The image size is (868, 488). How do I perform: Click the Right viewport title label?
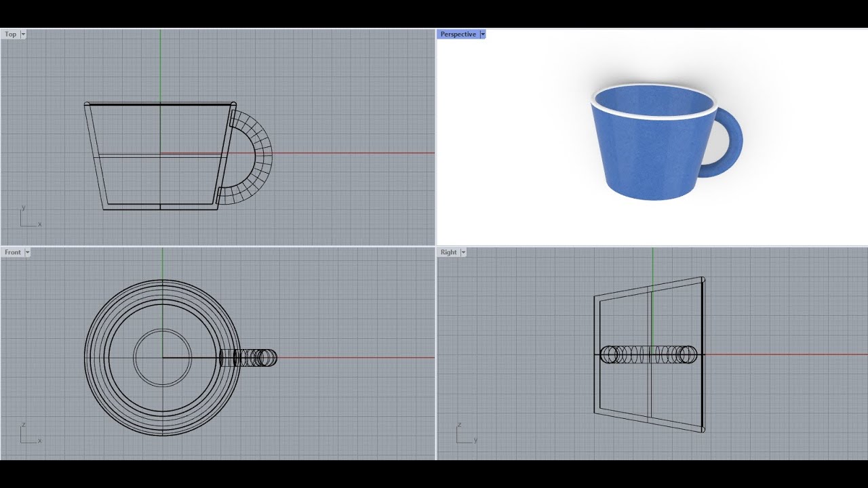[449, 252]
